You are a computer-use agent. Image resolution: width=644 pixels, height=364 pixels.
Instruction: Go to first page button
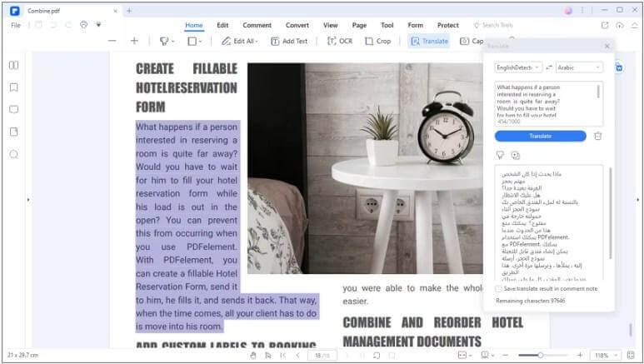pos(283,356)
